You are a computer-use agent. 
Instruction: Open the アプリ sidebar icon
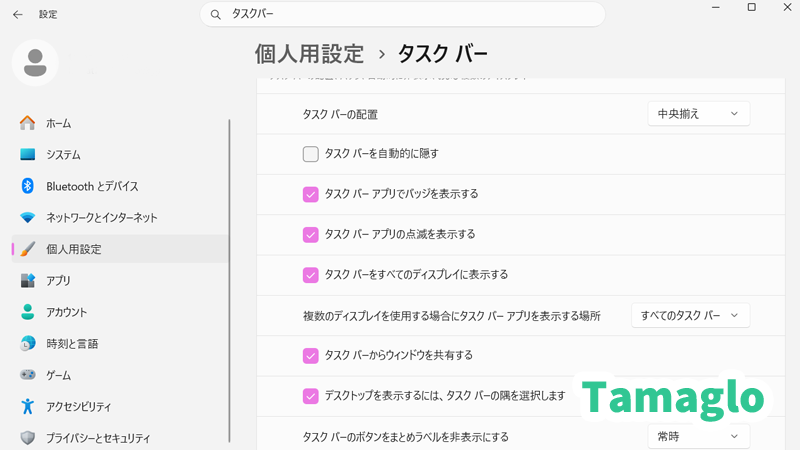(x=28, y=280)
